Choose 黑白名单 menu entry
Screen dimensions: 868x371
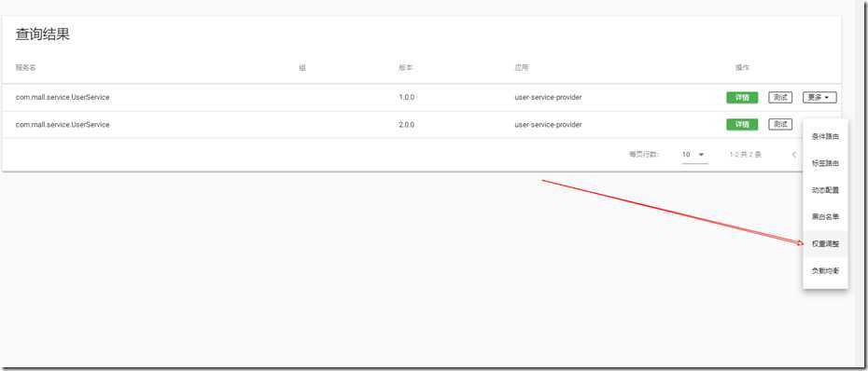(x=825, y=217)
